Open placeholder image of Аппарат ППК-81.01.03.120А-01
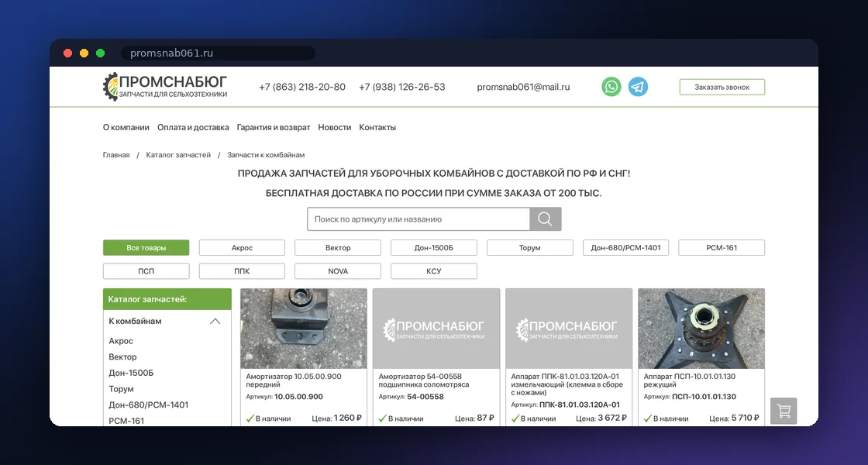 pos(569,329)
